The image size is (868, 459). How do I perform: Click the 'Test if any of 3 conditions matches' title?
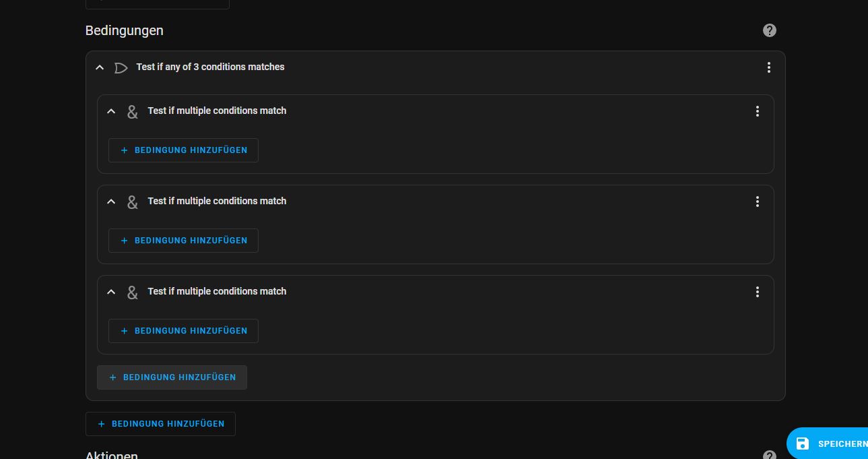pos(210,67)
